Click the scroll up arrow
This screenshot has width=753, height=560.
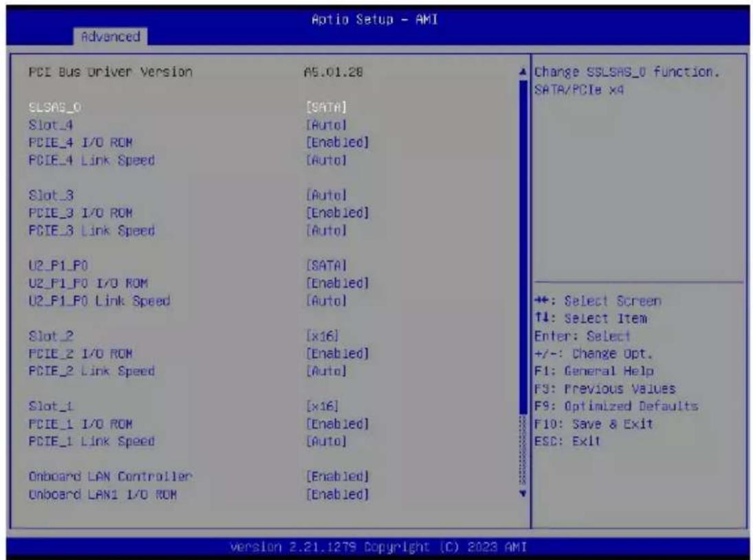[x=523, y=72]
